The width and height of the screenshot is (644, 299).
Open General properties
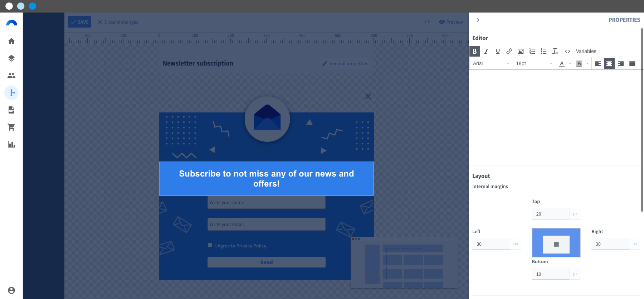[345, 63]
